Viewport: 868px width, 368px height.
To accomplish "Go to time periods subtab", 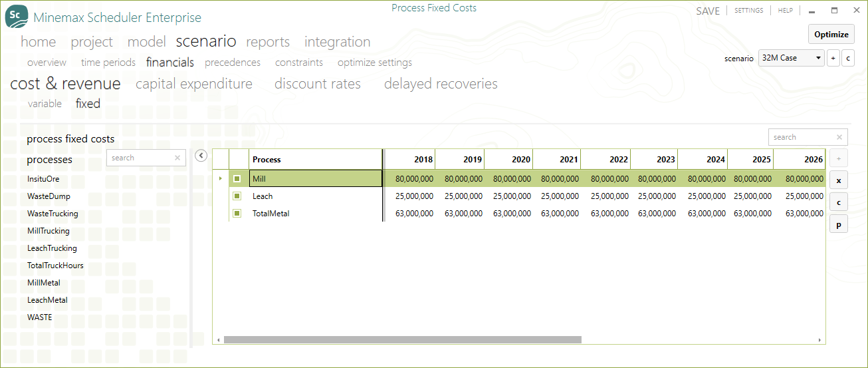I will (x=108, y=63).
